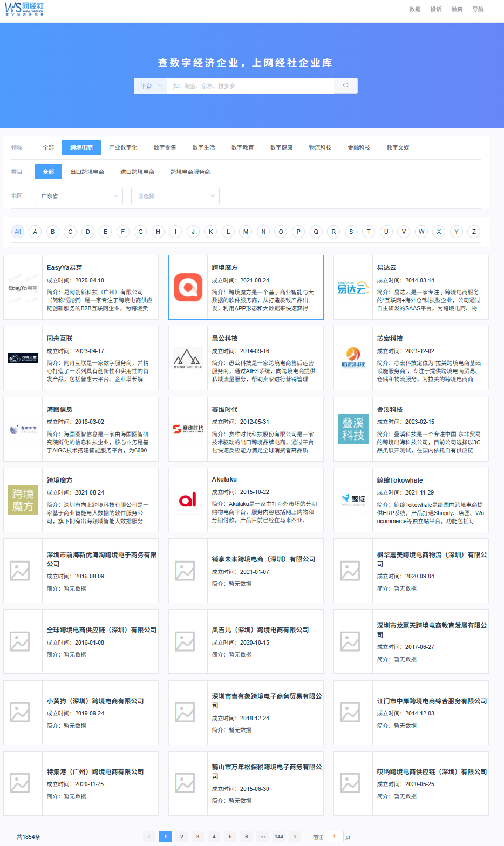504x846 pixels.
Task: Select the 全部 category button
Action: point(49,172)
